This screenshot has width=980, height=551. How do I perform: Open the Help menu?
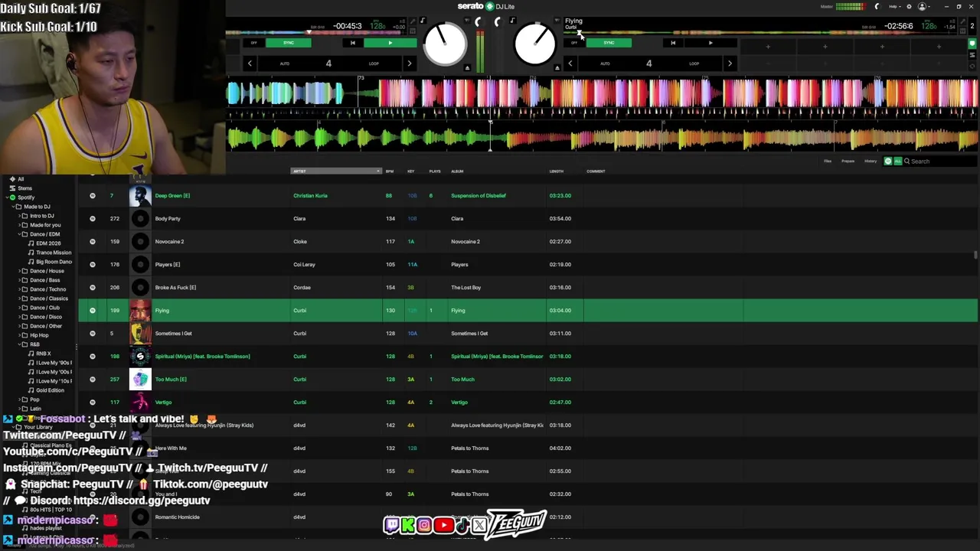(894, 7)
